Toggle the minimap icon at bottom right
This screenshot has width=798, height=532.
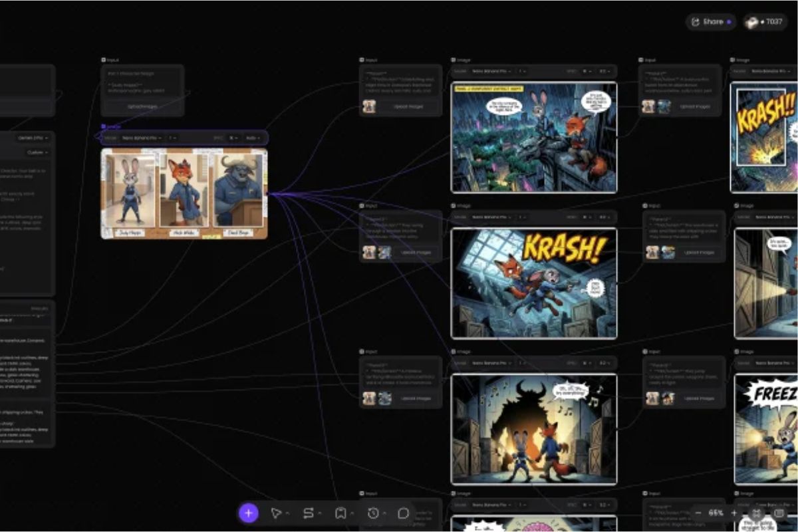point(779,513)
